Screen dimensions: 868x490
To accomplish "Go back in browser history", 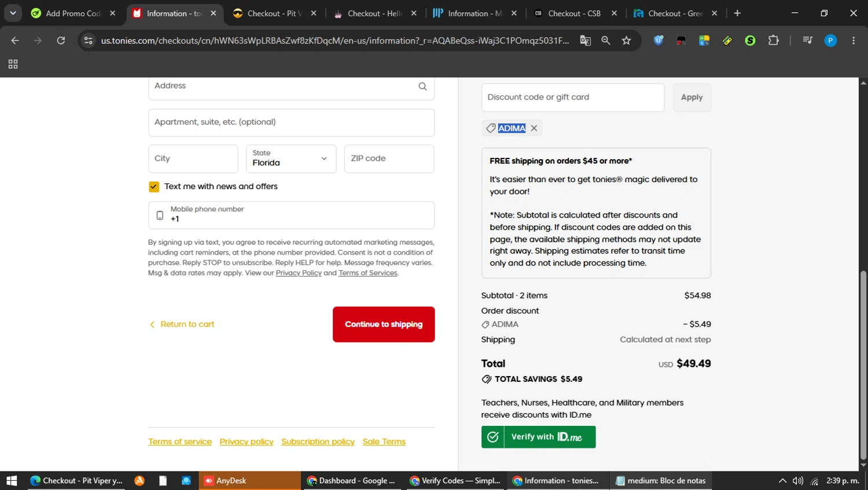I will [15, 40].
